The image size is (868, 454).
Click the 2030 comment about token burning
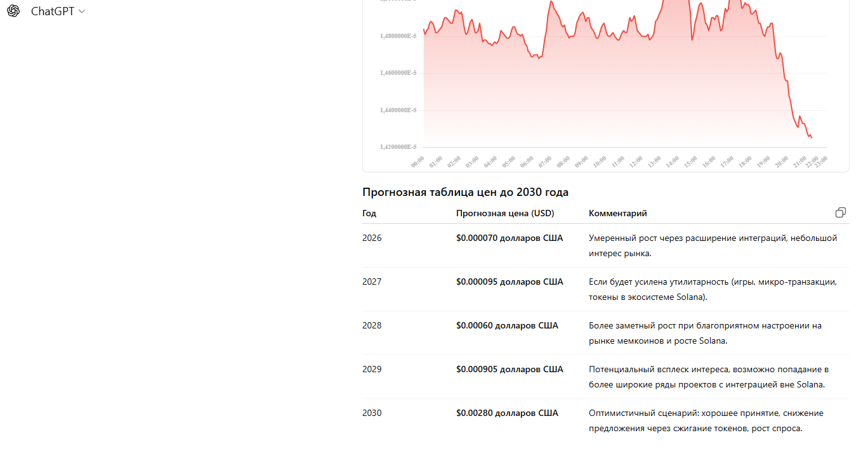click(x=706, y=420)
